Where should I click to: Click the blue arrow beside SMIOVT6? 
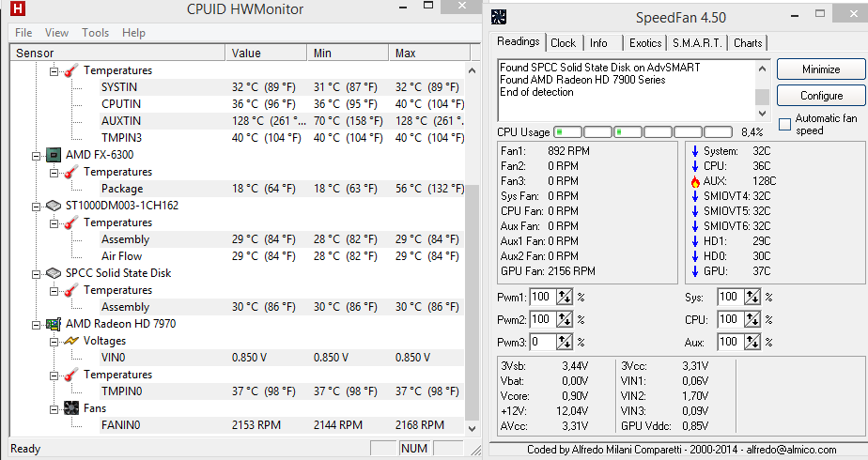point(695,226)
